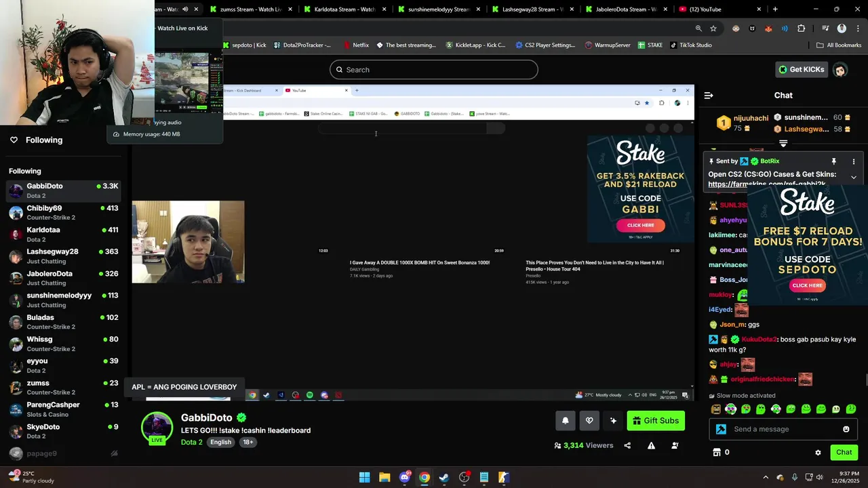Open Steam from the taskbar
The image size is (868, 488).
444,477
